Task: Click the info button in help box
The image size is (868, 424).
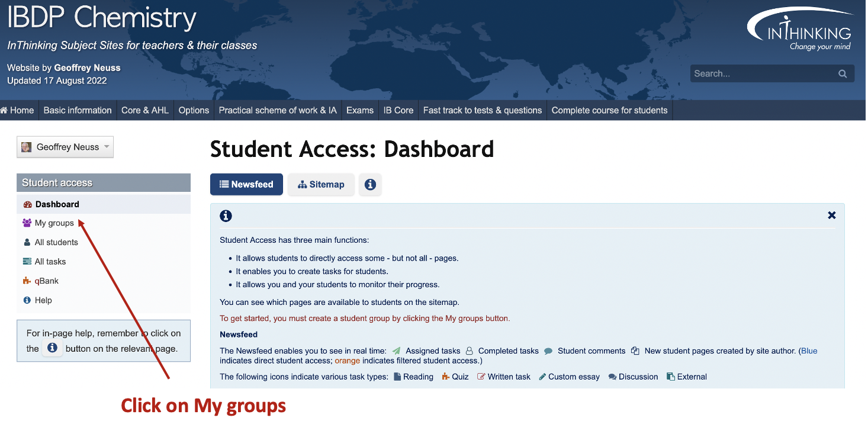Action: [52, 348]
